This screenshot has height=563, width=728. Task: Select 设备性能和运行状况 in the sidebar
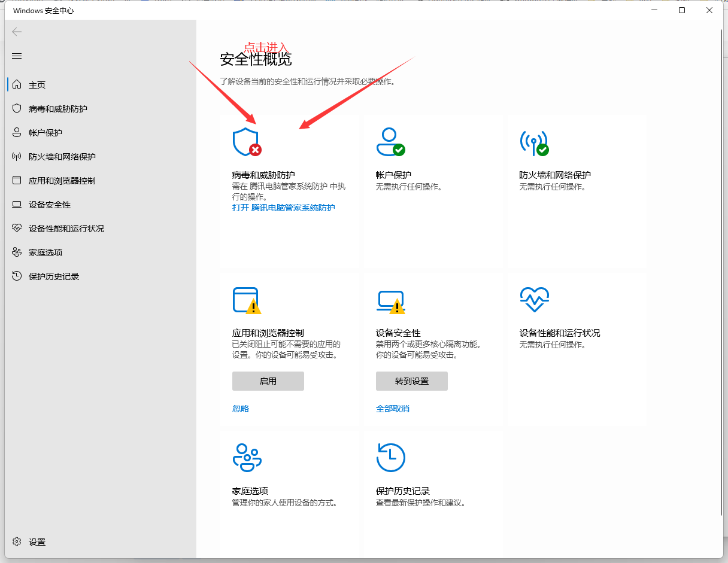(66, 229)
